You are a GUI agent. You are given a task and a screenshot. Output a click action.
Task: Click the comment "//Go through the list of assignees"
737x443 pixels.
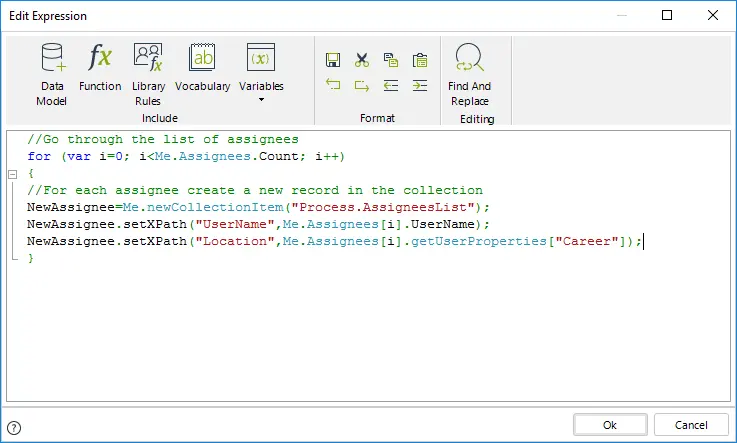(163, 140)
